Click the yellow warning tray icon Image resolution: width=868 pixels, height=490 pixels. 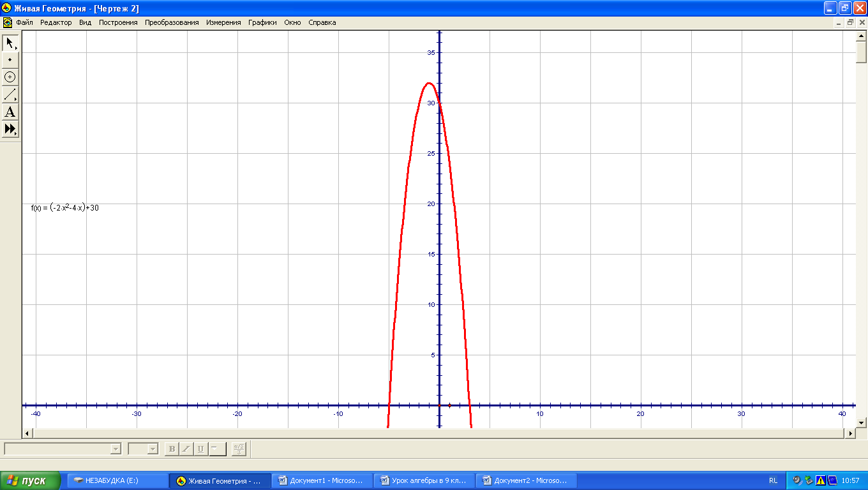click(821, 480)
